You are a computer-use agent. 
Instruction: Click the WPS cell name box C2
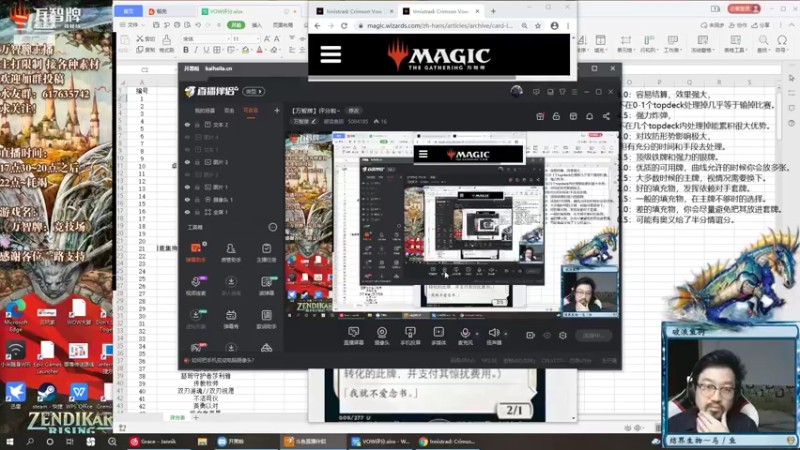click(145, 69)
